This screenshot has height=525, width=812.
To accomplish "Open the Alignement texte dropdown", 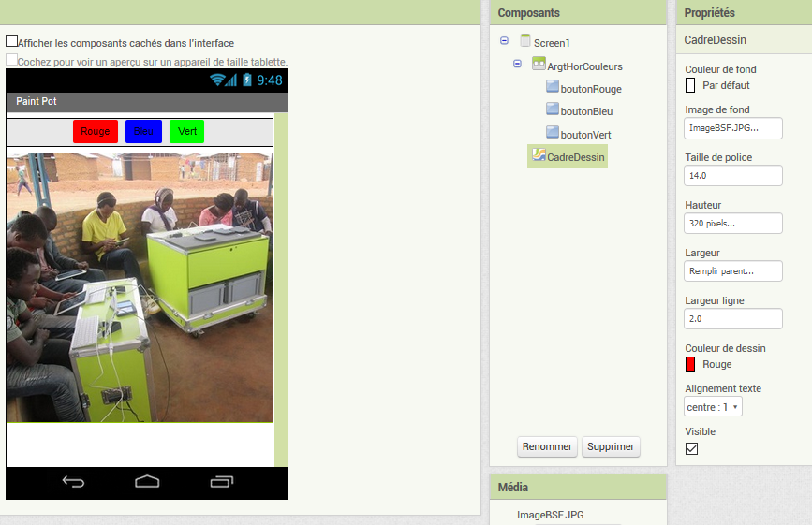I will [x=713, y=406].
